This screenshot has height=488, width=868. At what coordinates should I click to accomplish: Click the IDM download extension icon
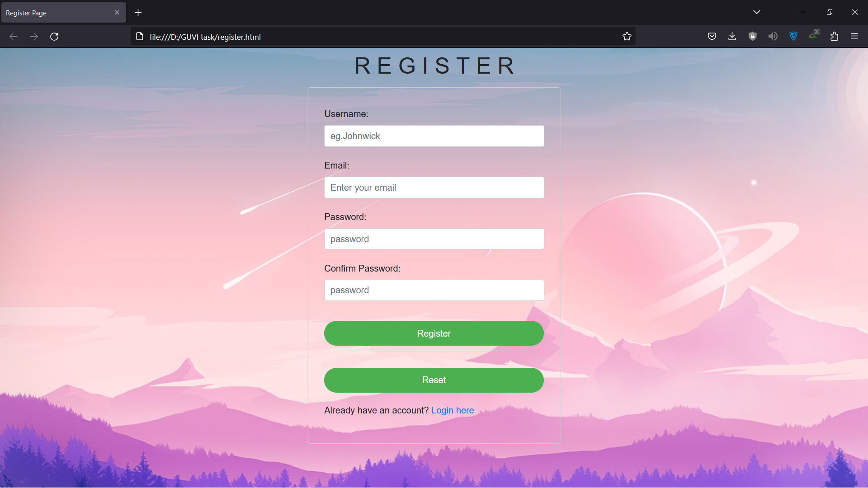click(813, 36)
